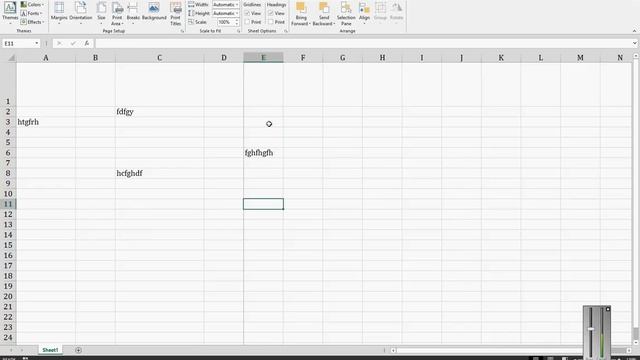Select column H header
Viewport: 640px width, 360px height.
pos(382,58)
